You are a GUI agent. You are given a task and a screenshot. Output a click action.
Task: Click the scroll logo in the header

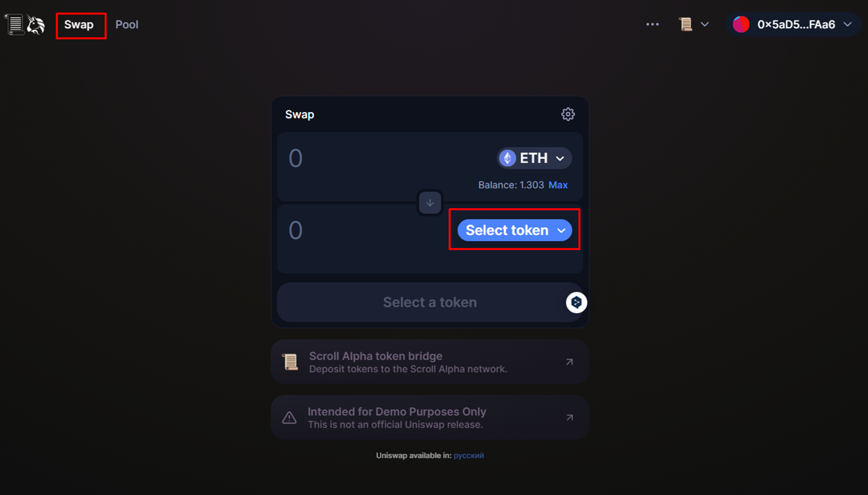coord(15,25)
